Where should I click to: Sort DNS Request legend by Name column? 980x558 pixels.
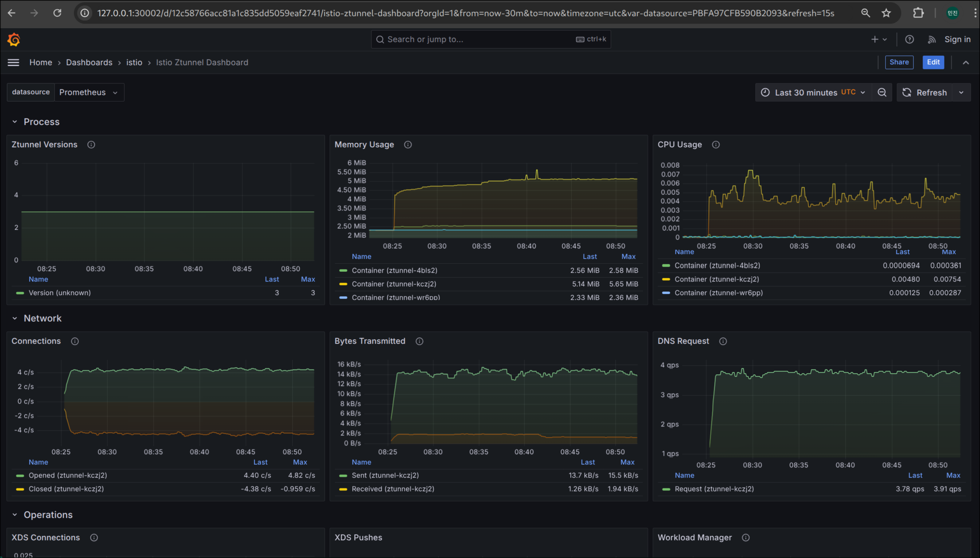[x=684, y=475]
